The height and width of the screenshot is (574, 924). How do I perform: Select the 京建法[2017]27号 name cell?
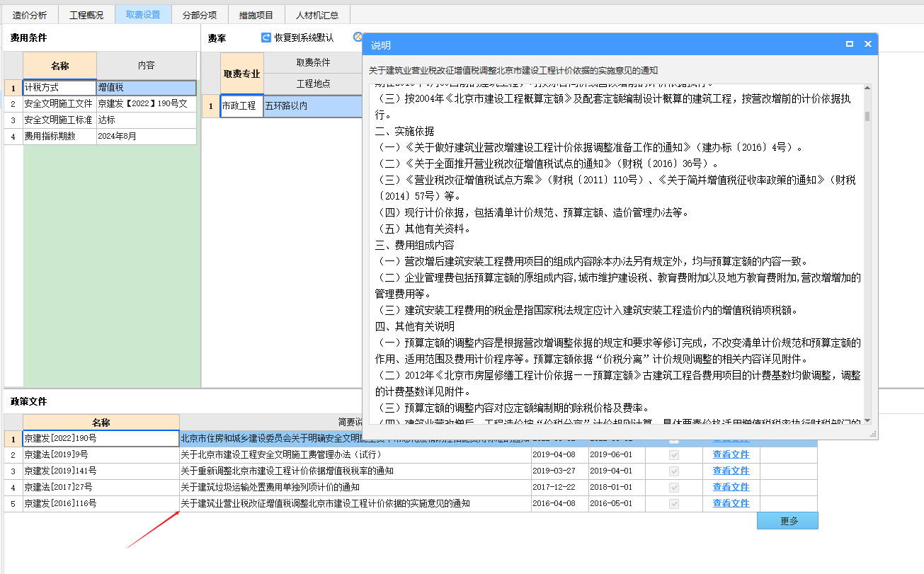[101, 487]
